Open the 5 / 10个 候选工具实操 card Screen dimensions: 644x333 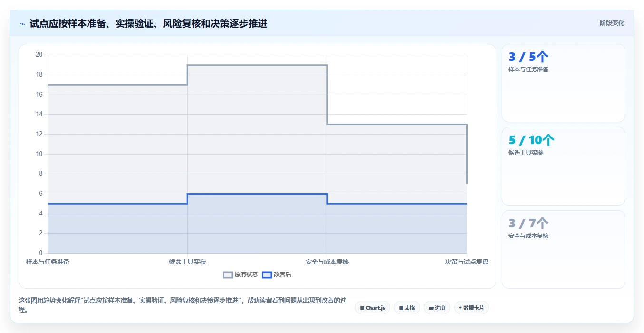(x=564, y=166)
